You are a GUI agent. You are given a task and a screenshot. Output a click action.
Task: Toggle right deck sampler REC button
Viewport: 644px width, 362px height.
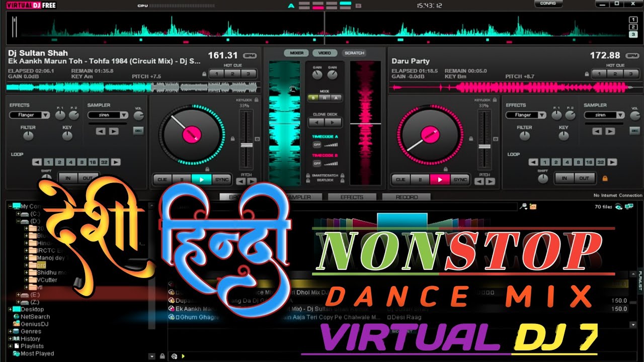[634, 131]
